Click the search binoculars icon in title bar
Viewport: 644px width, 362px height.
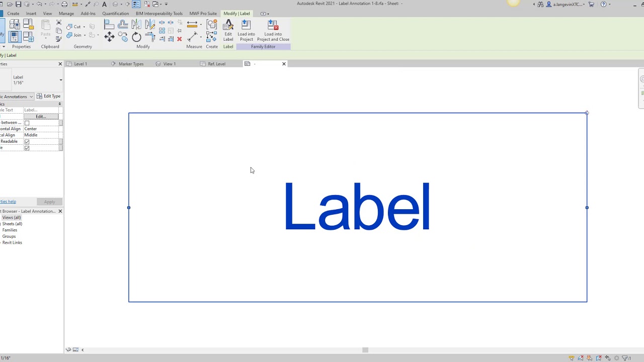tap(540, 5)
